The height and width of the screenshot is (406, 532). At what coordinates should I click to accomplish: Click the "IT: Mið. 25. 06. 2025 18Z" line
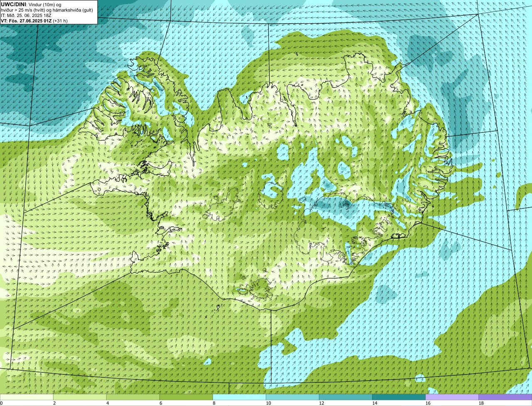pyautogui.click(x=26, y=15)
